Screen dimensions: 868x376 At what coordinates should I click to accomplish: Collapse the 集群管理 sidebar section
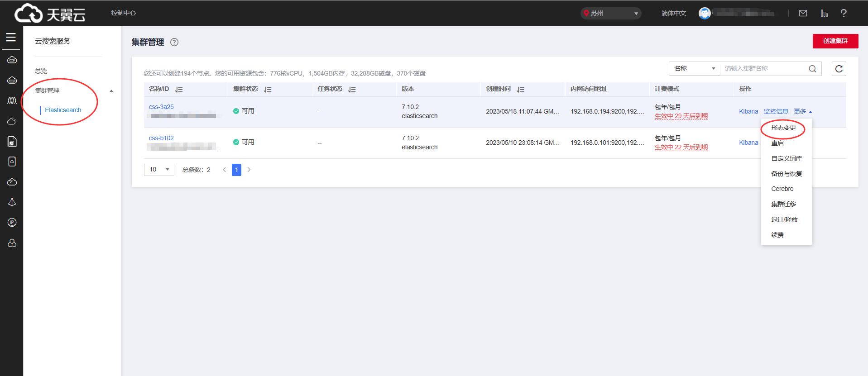click(x=111, y=91)
